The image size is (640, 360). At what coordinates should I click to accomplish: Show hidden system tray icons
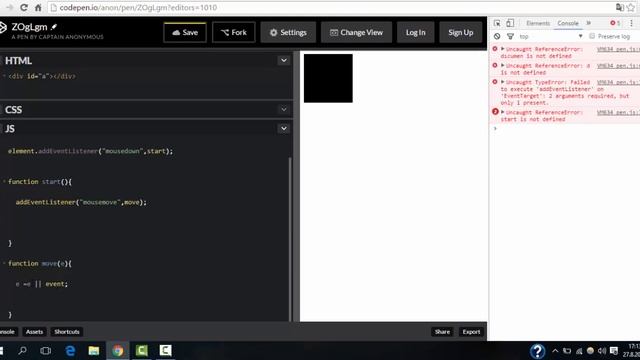point(555,351)
